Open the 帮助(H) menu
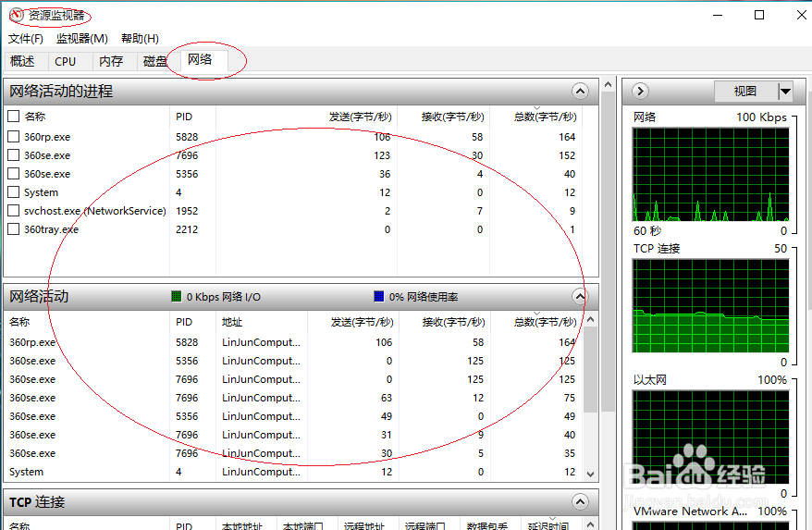812x530 pixels. coord(140,38)
